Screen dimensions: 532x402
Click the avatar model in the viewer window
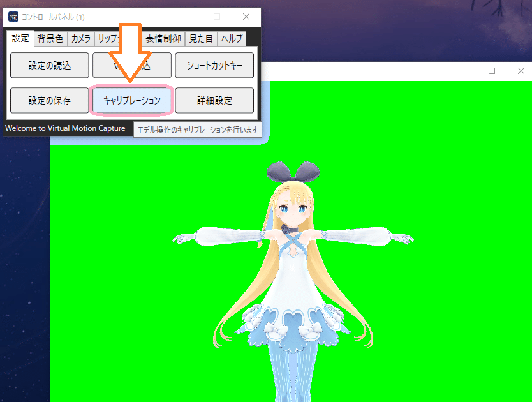[x=293, y=282]
